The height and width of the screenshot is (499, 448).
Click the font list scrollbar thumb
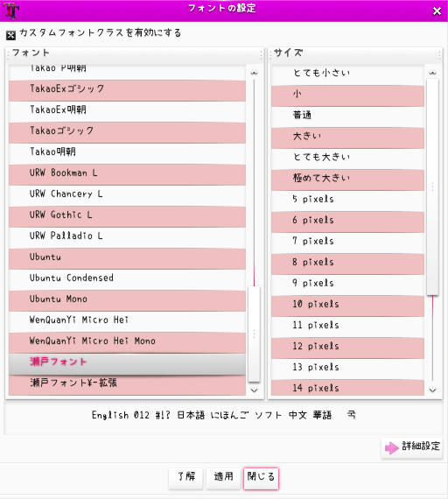coord(254,334)
